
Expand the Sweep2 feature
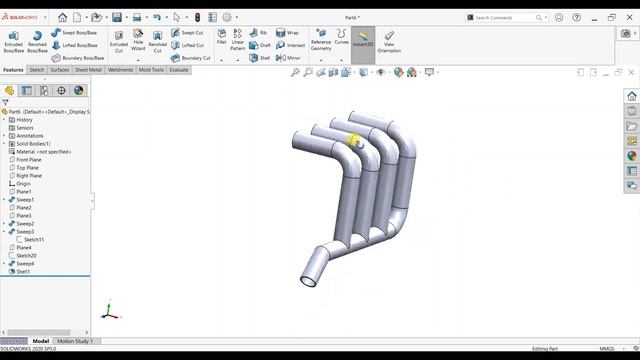[4, 224]
